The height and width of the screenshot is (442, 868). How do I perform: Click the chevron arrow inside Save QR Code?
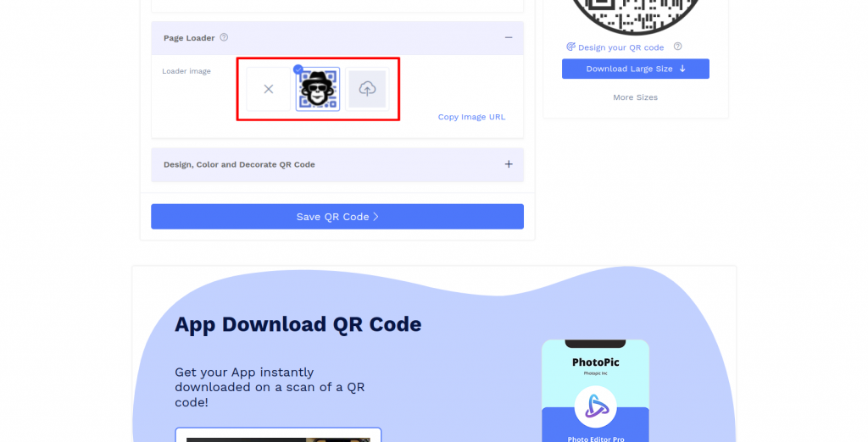pos(376,216)
